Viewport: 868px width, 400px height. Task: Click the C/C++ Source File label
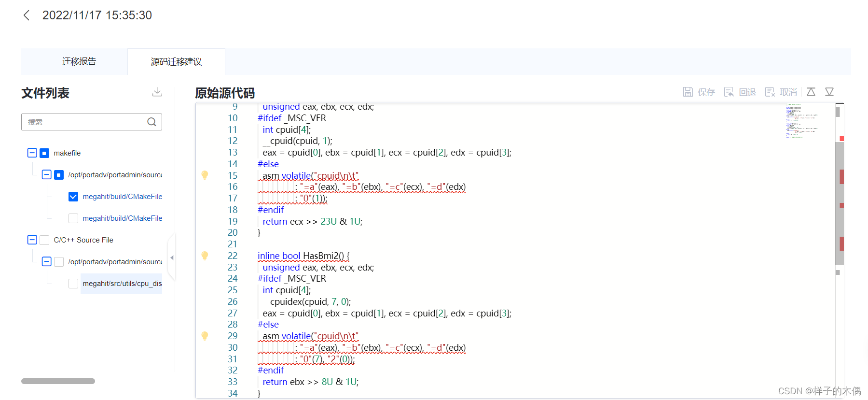point(83,240)
